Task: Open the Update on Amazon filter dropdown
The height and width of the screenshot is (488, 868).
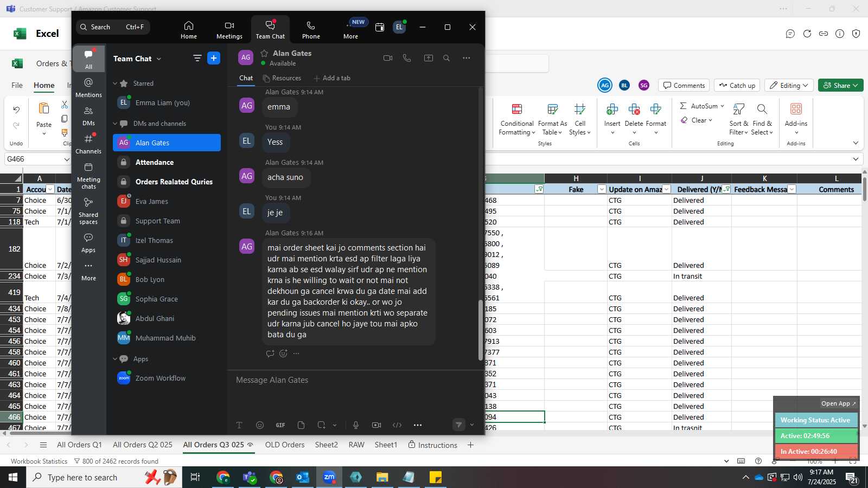Action: pos(667,189)
